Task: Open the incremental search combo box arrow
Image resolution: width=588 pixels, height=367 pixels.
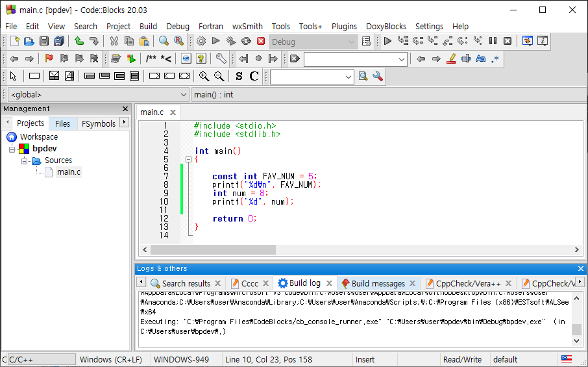Action: tap(402, 59)
